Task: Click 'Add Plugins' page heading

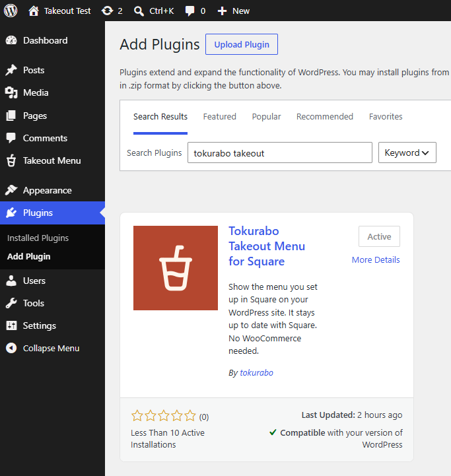Action: tap(159, 44)
